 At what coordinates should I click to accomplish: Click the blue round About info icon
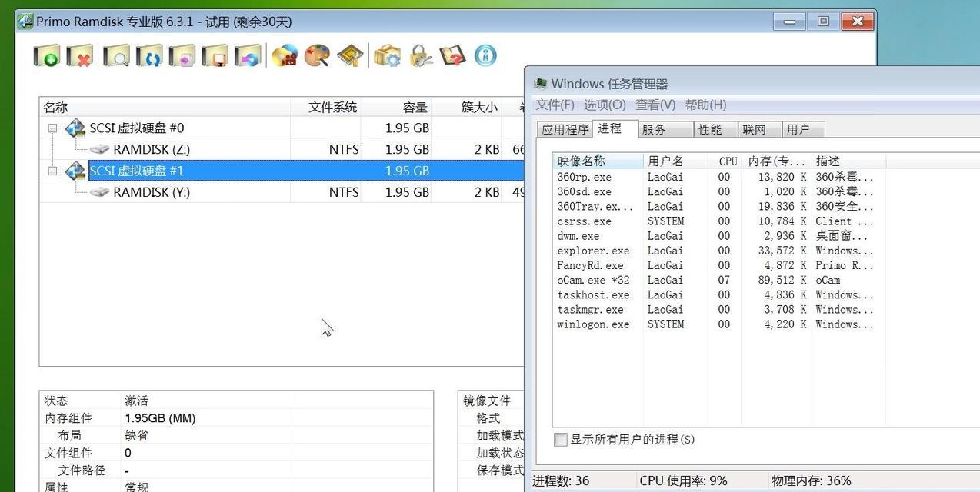[485, 55]
